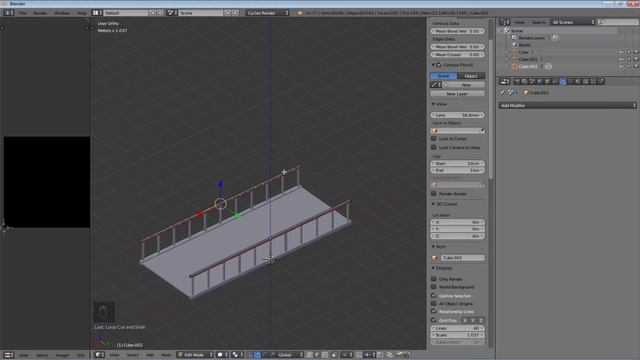
Task: Click the 3D view editor type icon
Action: [x=100, y=355]
